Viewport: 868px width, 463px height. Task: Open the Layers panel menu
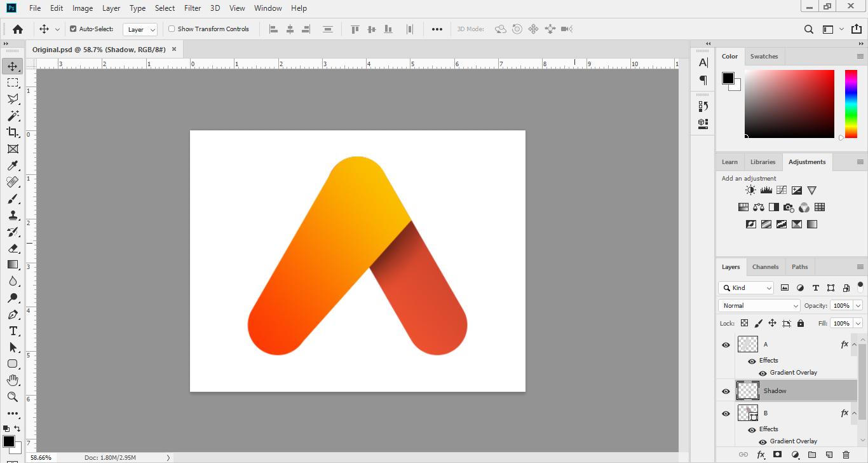pos(860,267)
